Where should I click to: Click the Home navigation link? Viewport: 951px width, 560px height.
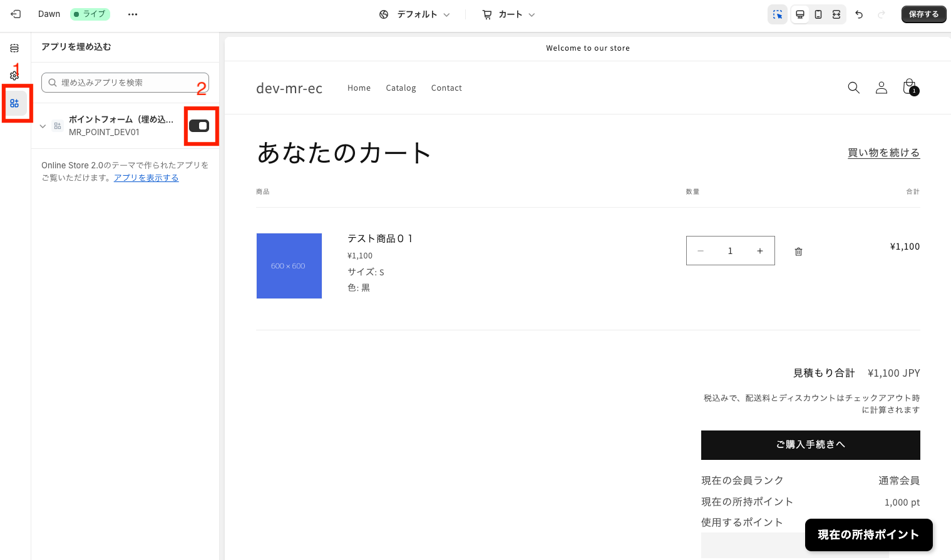pyautogui.click(x=359, y=88)
